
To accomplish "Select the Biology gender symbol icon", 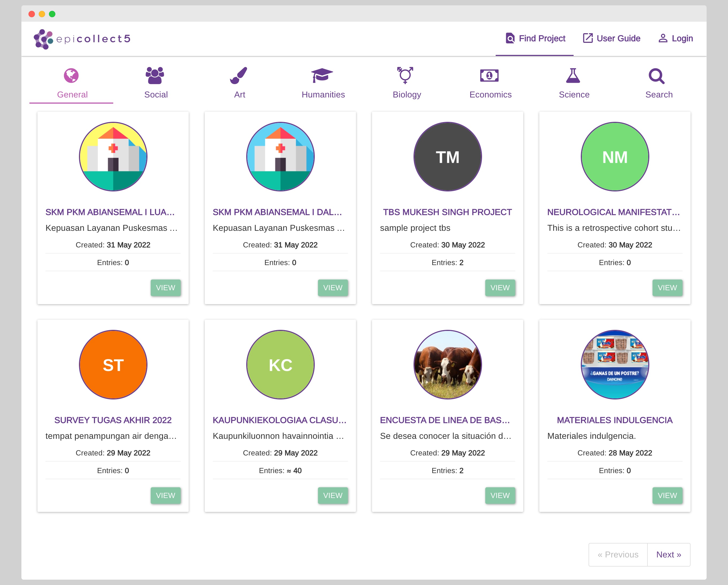I will 405,75.
